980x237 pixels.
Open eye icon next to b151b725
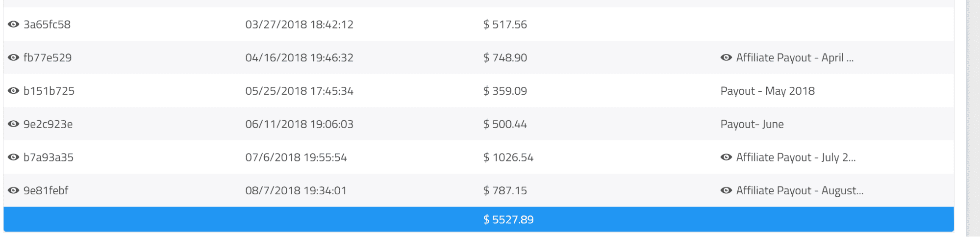(x=13, y=91)
